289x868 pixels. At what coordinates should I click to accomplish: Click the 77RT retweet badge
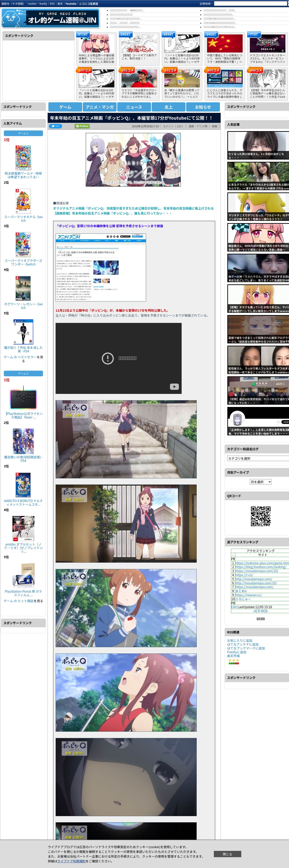[x=254, y=34]
